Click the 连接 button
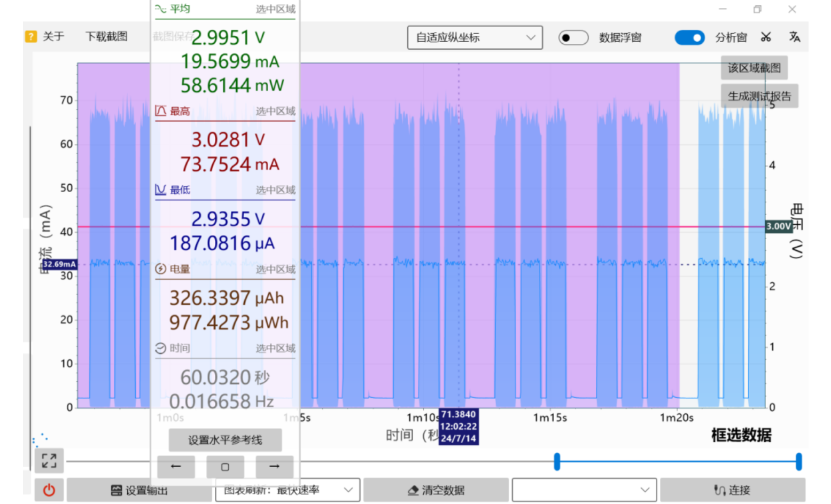The image size is (831, 504). [x=733, y=490]
